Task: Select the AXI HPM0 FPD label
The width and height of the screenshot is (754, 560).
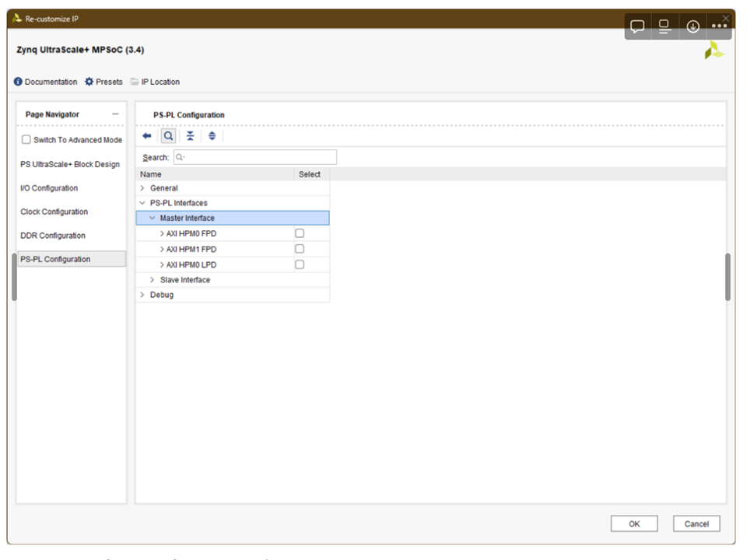Action: [x=191, y=233]
